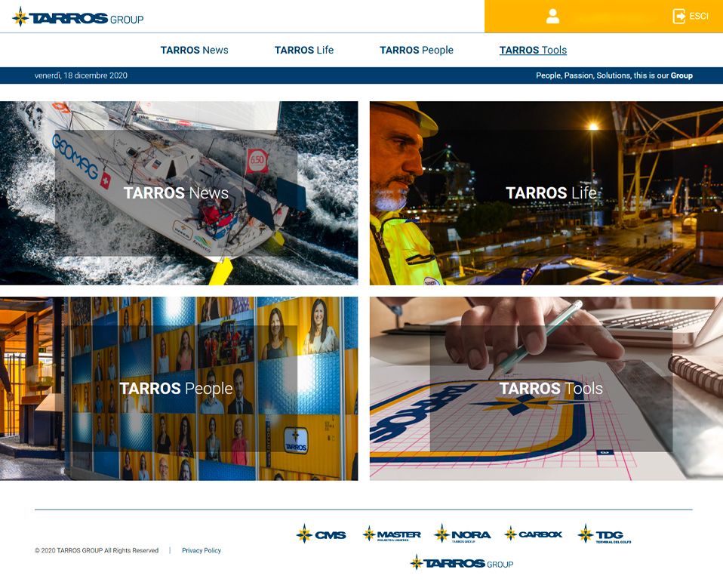Click the ESCI logout icon
Screen dimensions: 723x588
pos(679,16)
